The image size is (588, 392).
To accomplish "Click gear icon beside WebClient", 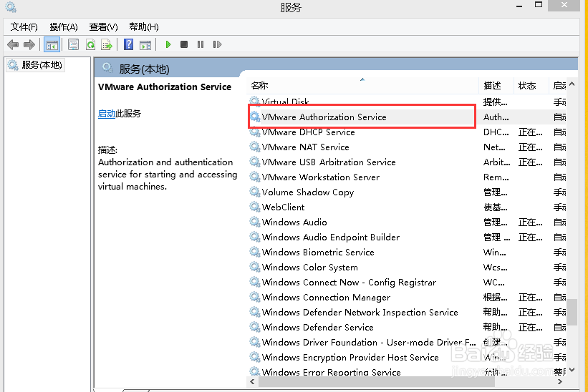I will click(x=255, y=207).
